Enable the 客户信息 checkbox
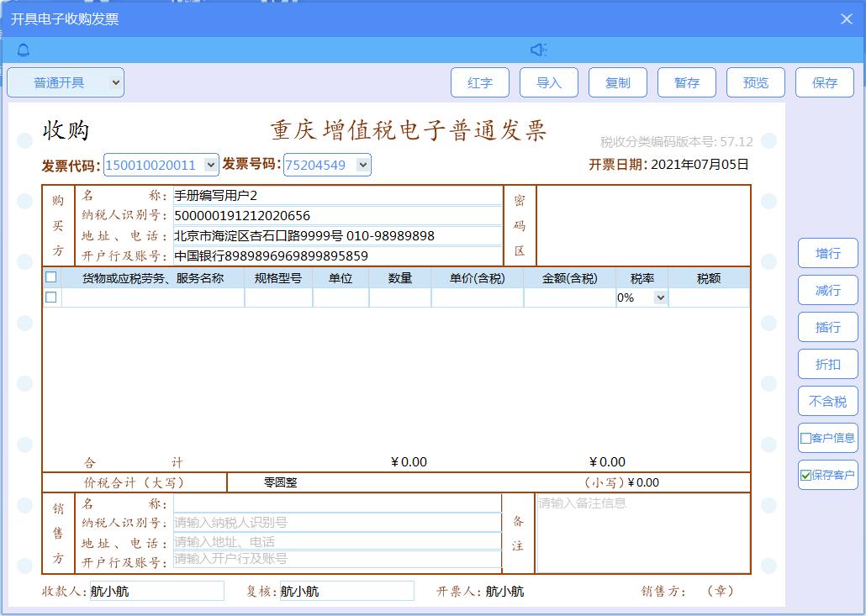Image resolution: width=866 pixels, height=616 pixels. (804, 438)
